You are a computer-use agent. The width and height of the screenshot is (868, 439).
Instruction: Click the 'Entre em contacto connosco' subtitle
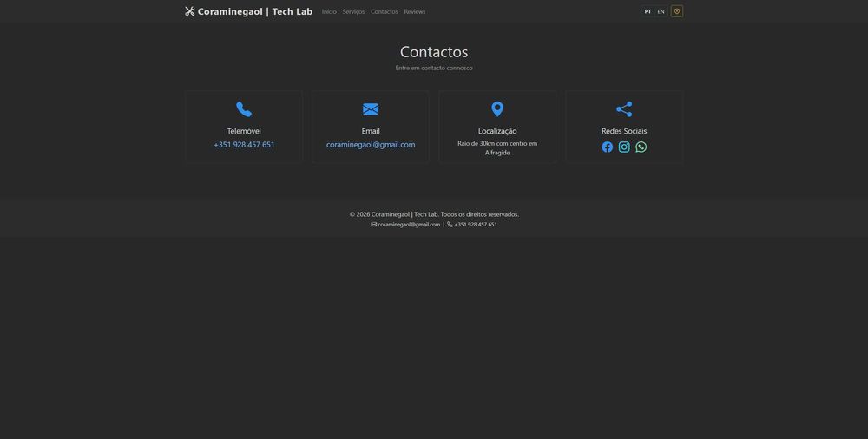434,68
